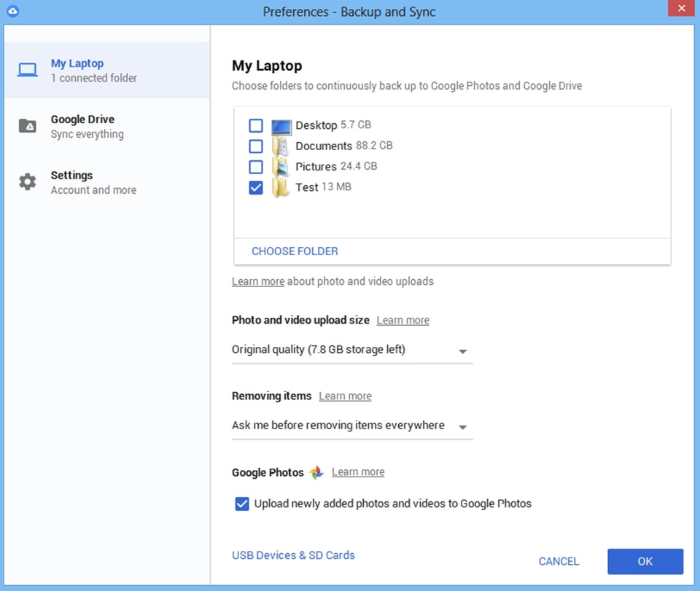Click the OK button
700x591 pixels.
point(645,560)
